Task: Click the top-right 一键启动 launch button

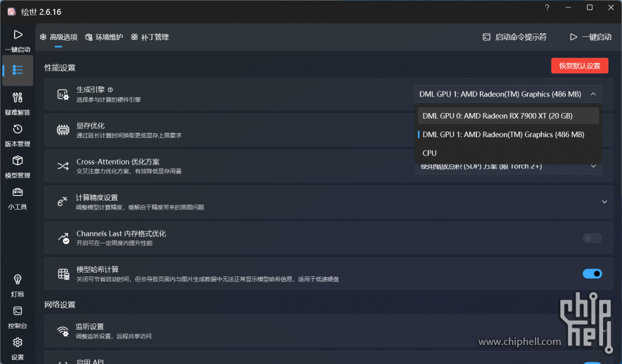Action: [591, 37]
